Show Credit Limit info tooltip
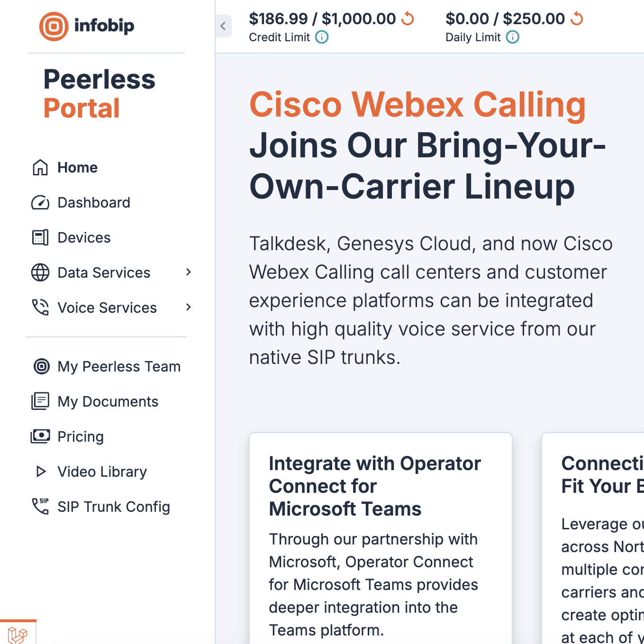The width and height of the screenshot is (644, 644). [x=321, y=37]
